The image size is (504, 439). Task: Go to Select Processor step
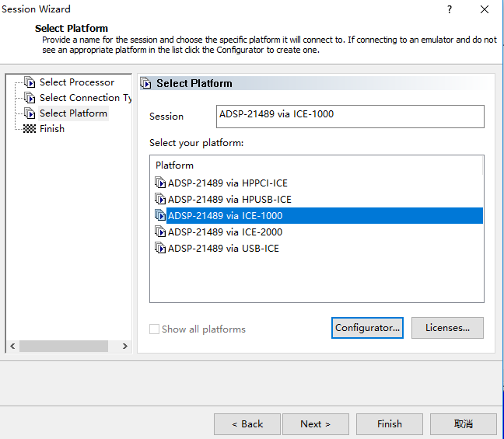pos(77,82)
